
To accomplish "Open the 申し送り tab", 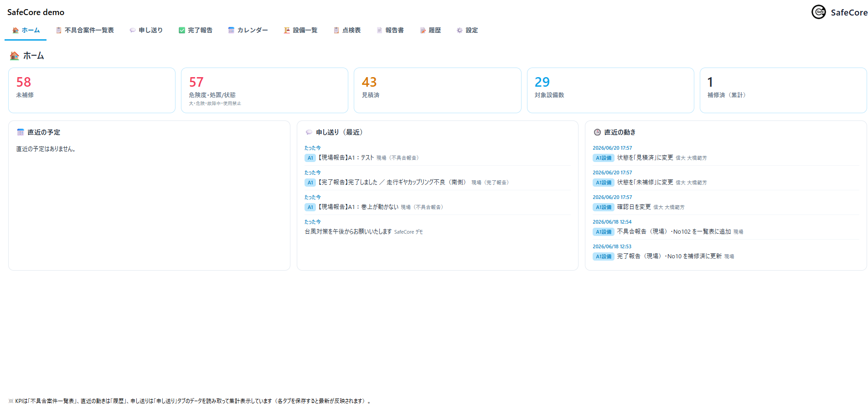I will tap(146, 30).
